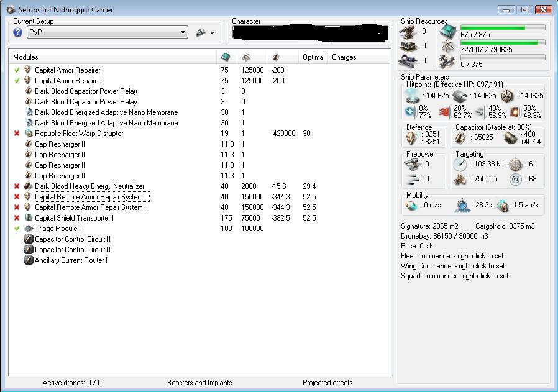Click the CPU usage bar 675 / 875

click(x=503, y=27)
